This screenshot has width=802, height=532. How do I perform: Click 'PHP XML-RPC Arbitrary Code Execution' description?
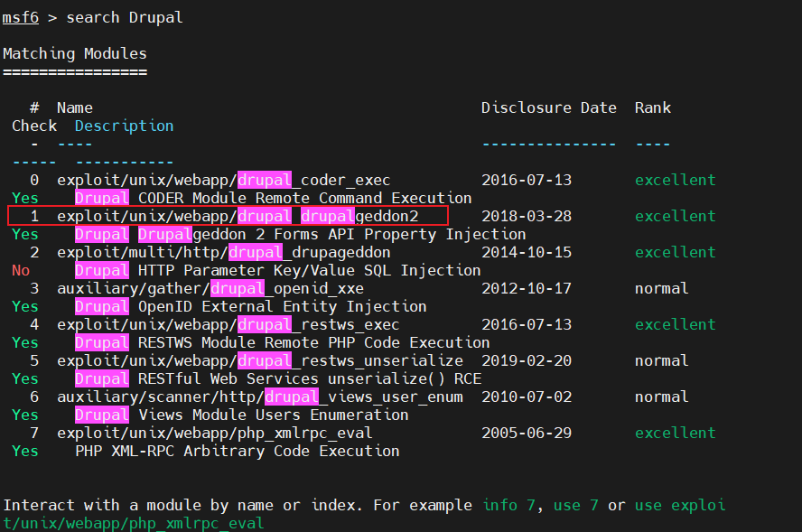coord(237,451)
